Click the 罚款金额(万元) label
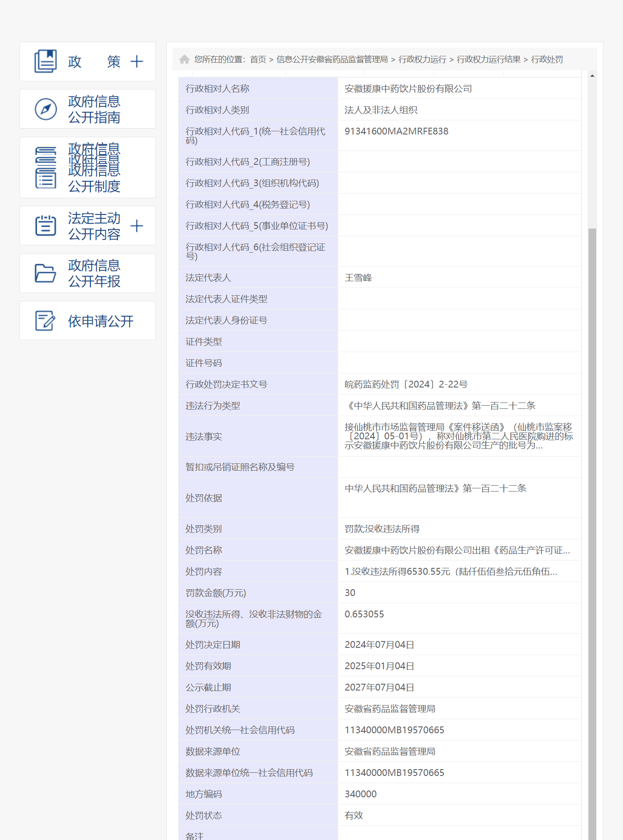This screenshot has width=623, height=840. click(x=216, y=593)
